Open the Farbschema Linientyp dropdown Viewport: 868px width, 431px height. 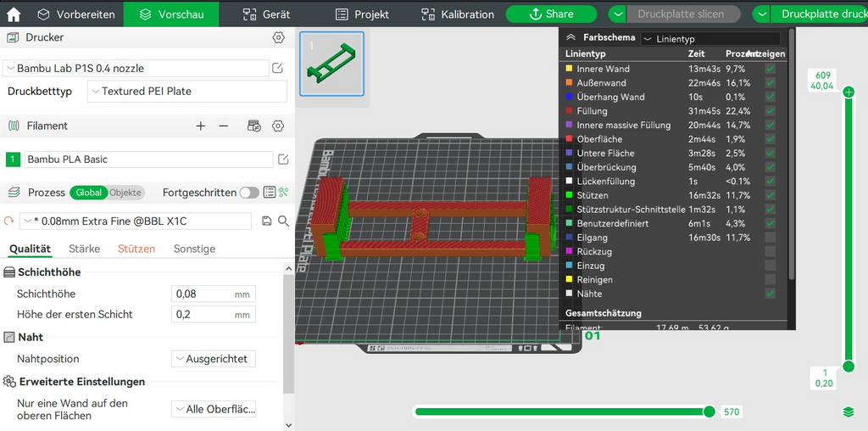[x=710, y=39]
